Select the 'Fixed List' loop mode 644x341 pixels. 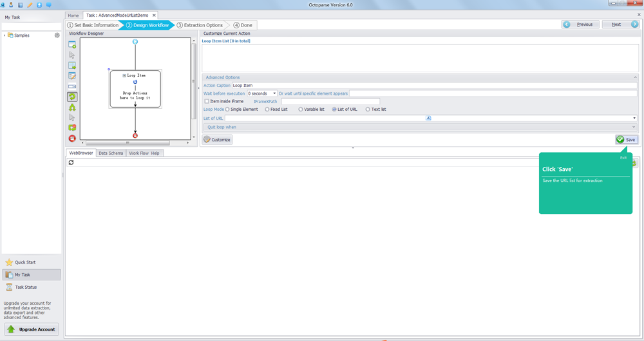click(267, 110)
